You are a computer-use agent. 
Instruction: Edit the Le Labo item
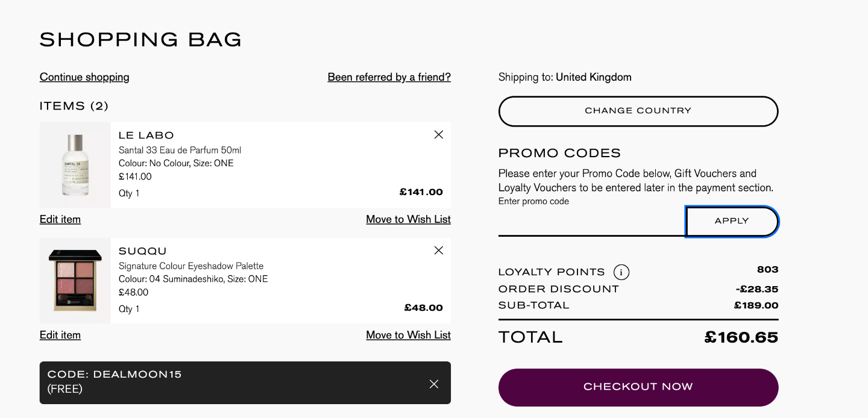[60, 219]
